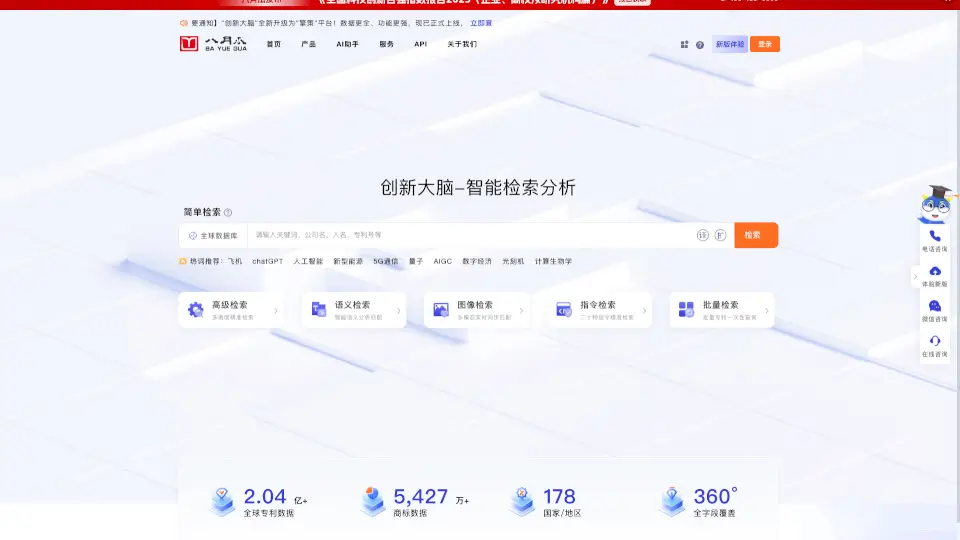This screenshot has width=960, height=540.
Task: Click the 指令检索 code icon
Action: [x=563, y=310]
